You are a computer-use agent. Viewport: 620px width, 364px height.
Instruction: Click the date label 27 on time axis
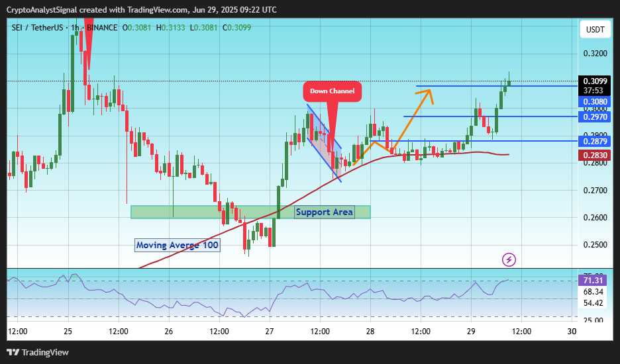pyautogui.click(x=270, y=331)
